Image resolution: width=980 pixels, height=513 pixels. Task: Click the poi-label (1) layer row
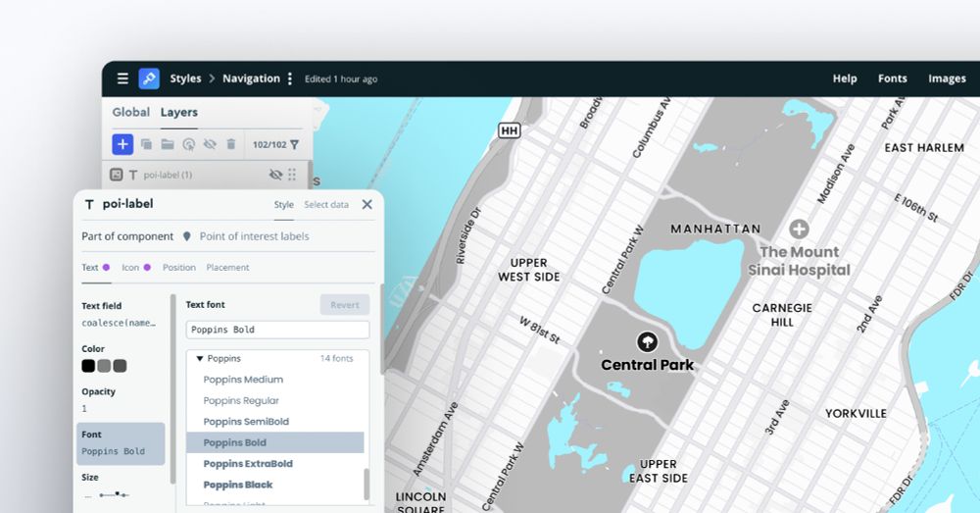tap(206, 175)
